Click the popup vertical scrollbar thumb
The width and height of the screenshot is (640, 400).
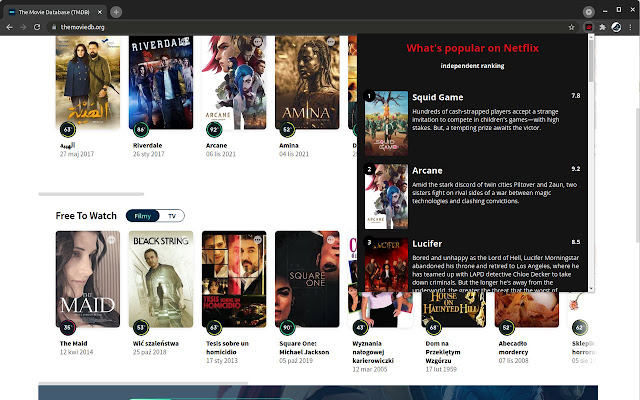[591, 60]
